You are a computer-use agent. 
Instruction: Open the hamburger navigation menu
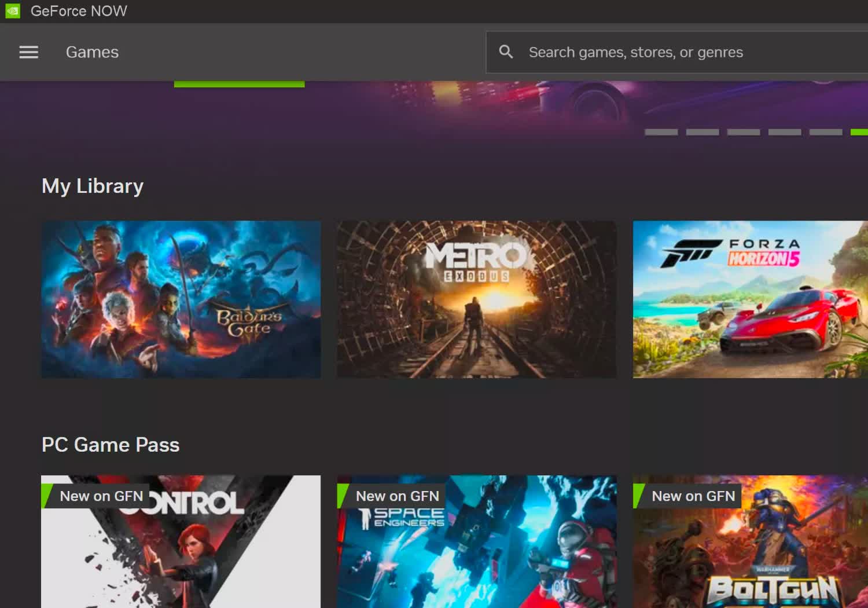[29, 52]
